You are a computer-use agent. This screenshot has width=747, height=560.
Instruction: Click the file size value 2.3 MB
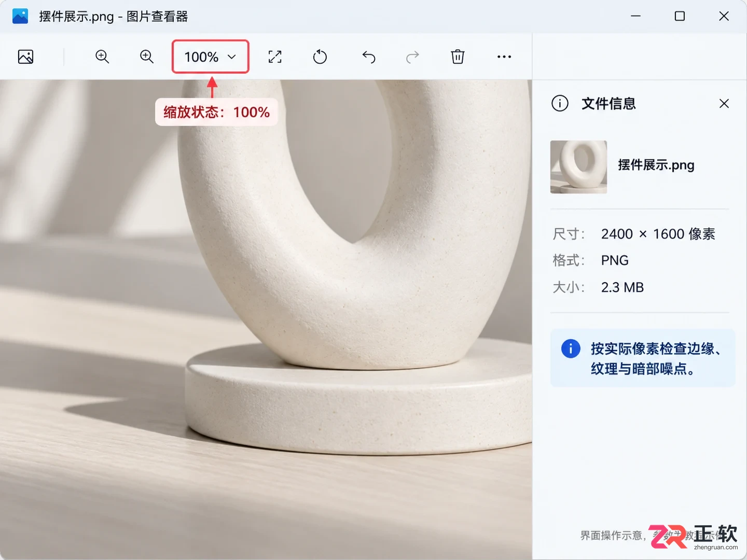tap(622, 287)
